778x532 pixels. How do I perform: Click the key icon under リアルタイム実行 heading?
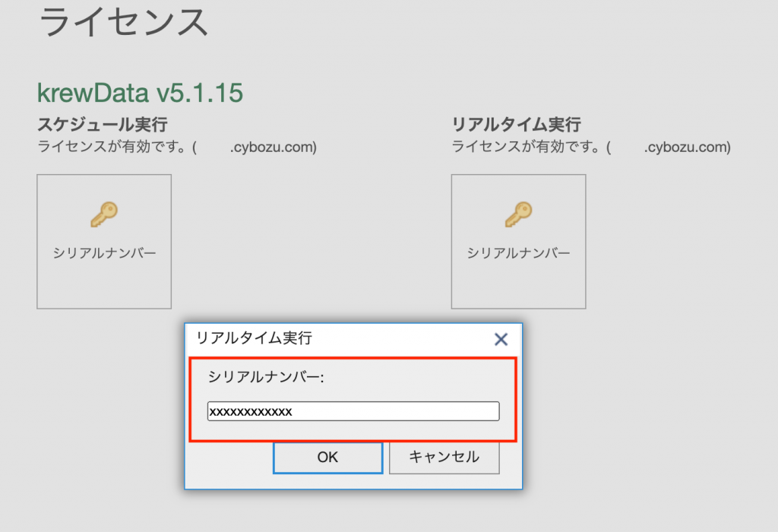pos(518,214)
